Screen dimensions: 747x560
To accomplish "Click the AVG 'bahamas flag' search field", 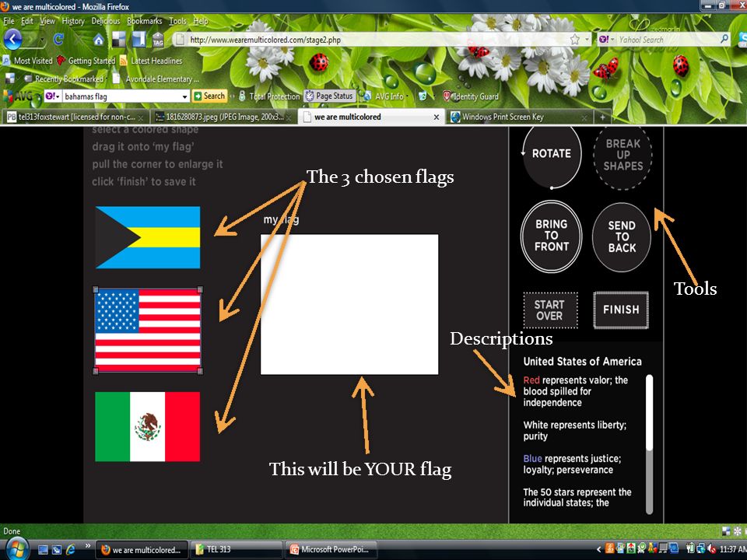I will (121, 96).
